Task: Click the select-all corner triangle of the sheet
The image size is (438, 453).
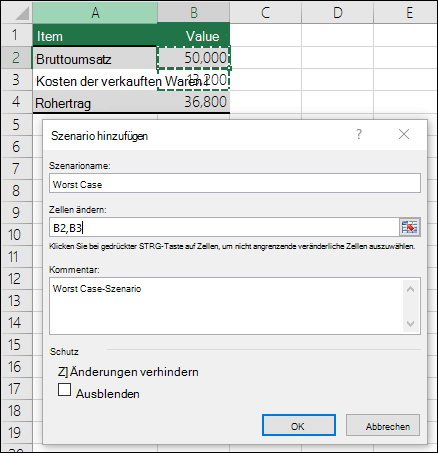Action: pos(22,13)
